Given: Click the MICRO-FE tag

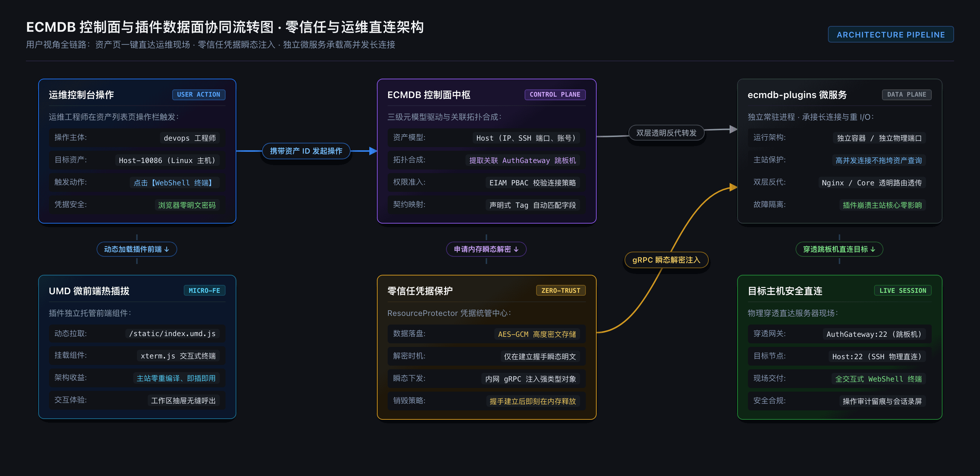Looking at the screenshot, I should (x=204, y=291).
